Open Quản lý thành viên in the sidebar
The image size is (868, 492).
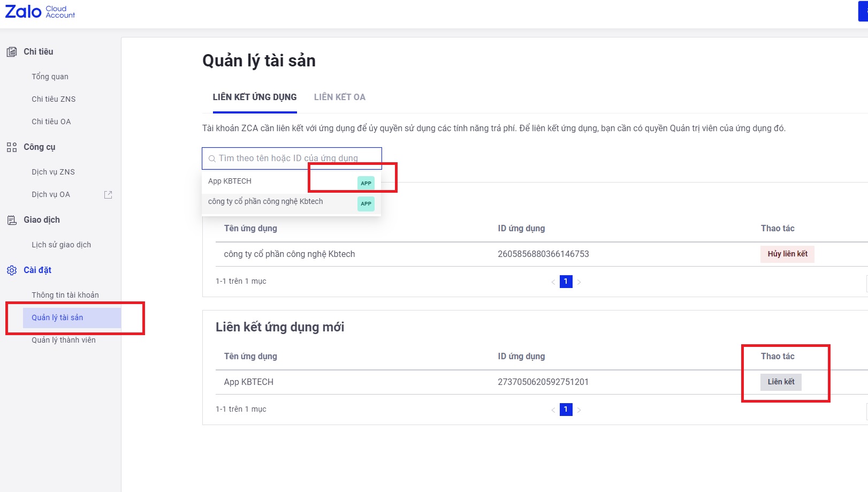(64, 340)
